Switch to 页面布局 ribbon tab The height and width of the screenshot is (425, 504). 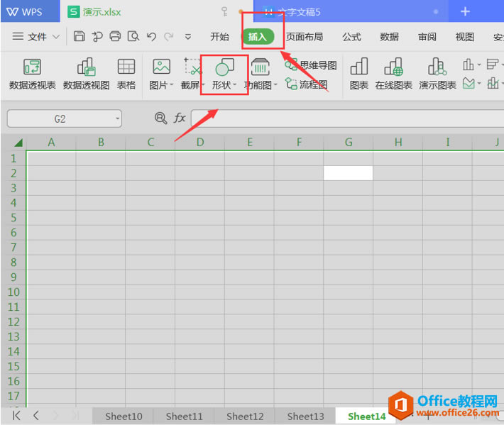[x=305, y=37]
